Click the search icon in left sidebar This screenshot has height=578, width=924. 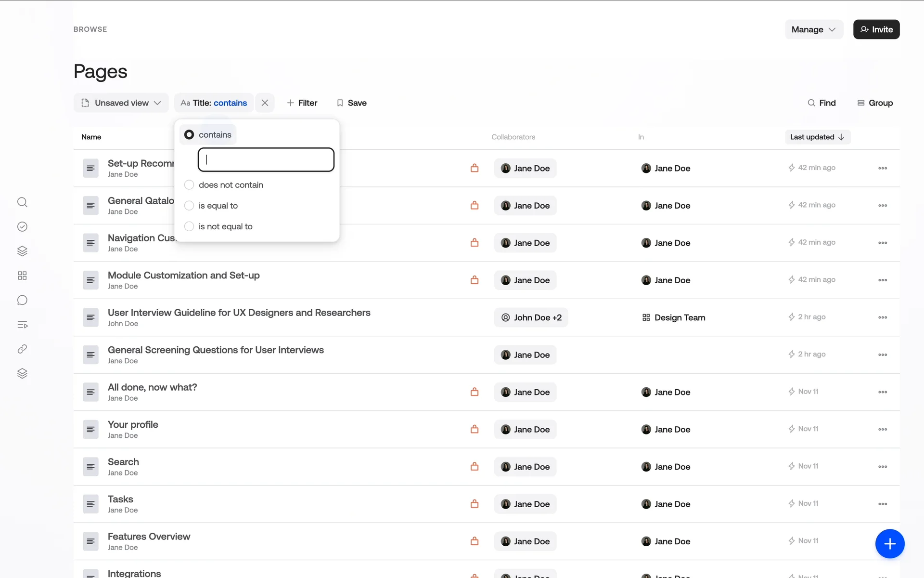pos(22,202)
